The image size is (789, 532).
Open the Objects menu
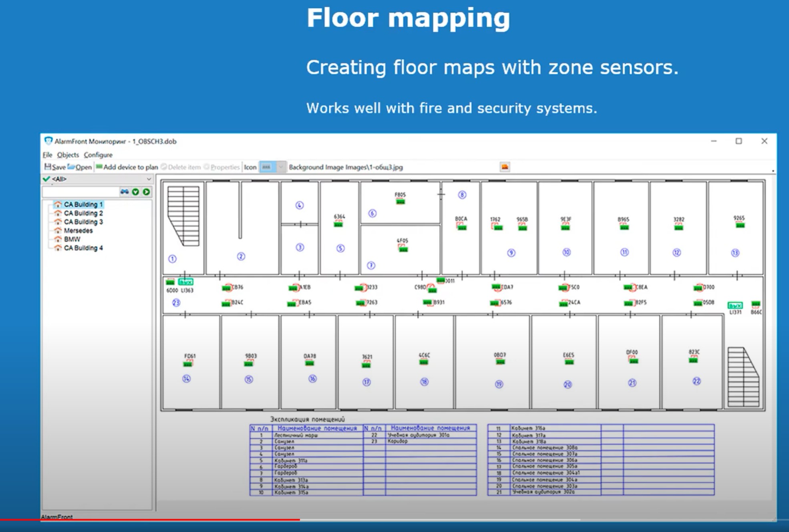(x=68, y=155)
